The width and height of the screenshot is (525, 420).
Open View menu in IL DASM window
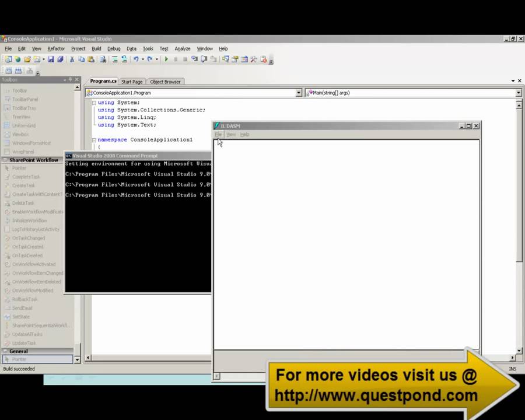pyautogui.click(x=230, y=134)
